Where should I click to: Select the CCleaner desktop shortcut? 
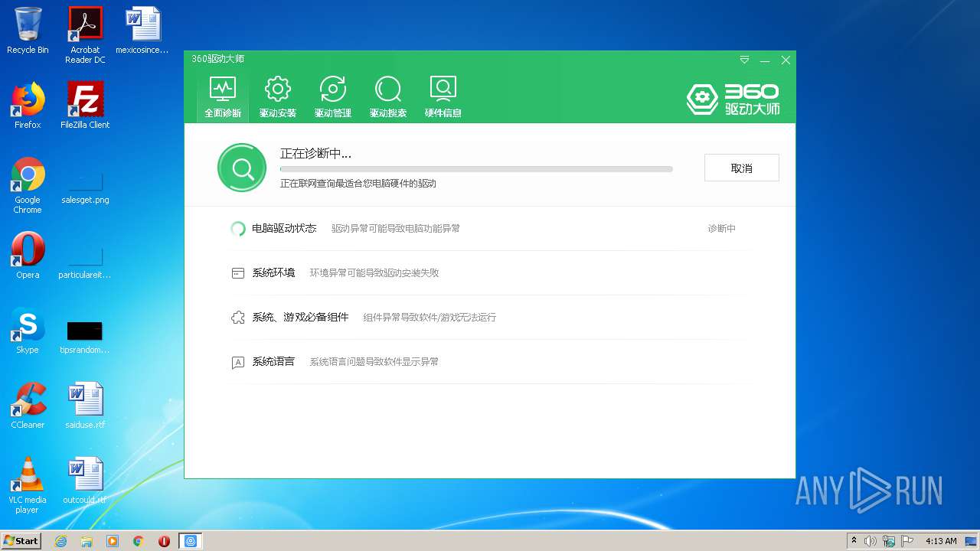pos(28,406)
